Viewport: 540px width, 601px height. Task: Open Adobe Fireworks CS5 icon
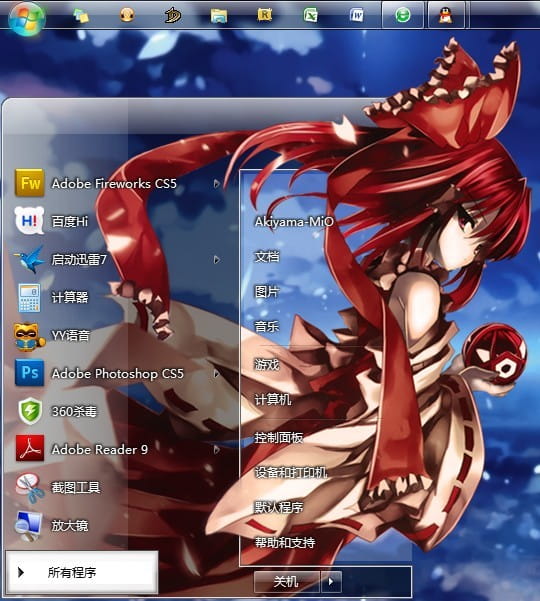[30, 183]
